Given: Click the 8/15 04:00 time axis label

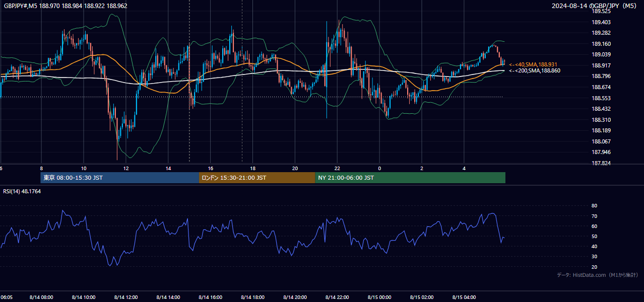Looking at the screenshot, I should tap(464, 297).
